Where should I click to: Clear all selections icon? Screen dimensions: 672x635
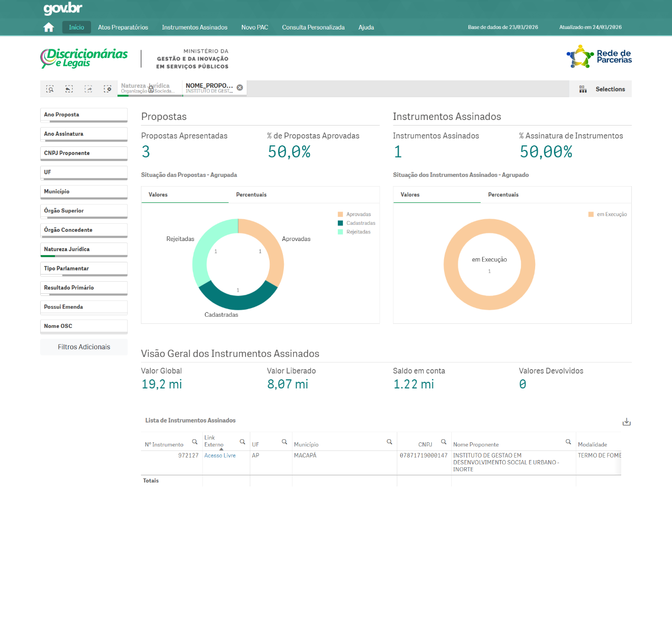[x=107, y=89]
